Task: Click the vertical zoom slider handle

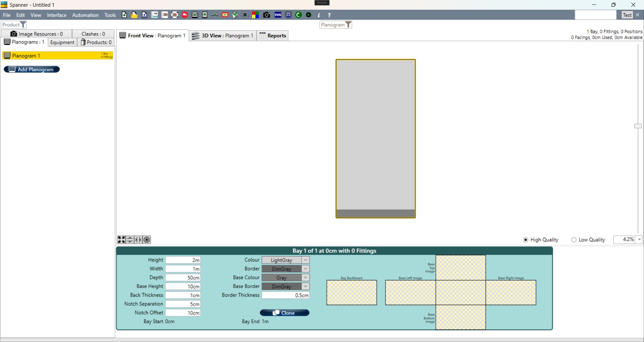Action: tap(638, 126)
